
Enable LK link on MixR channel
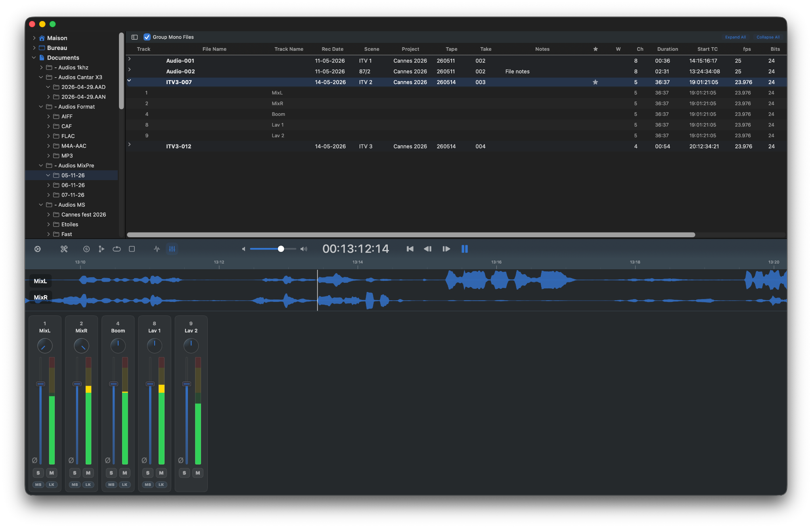[x=88, y=485]
